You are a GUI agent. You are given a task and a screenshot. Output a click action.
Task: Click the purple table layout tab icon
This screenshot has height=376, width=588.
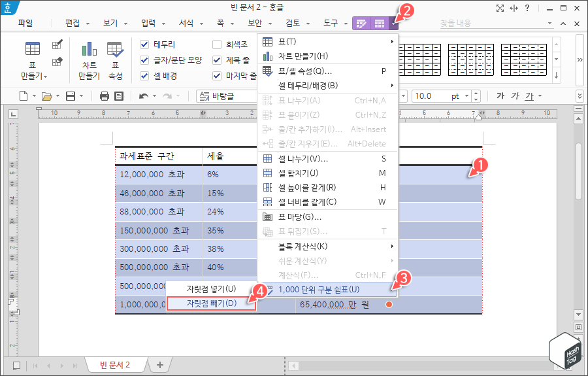pos(380,24)
